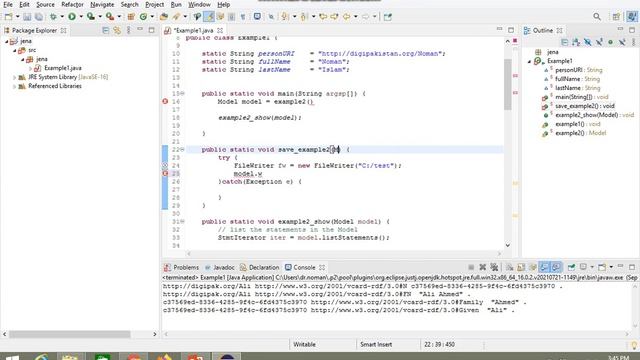
Task: Expand the JRE System Library node
Action: [x=15, y=77]
